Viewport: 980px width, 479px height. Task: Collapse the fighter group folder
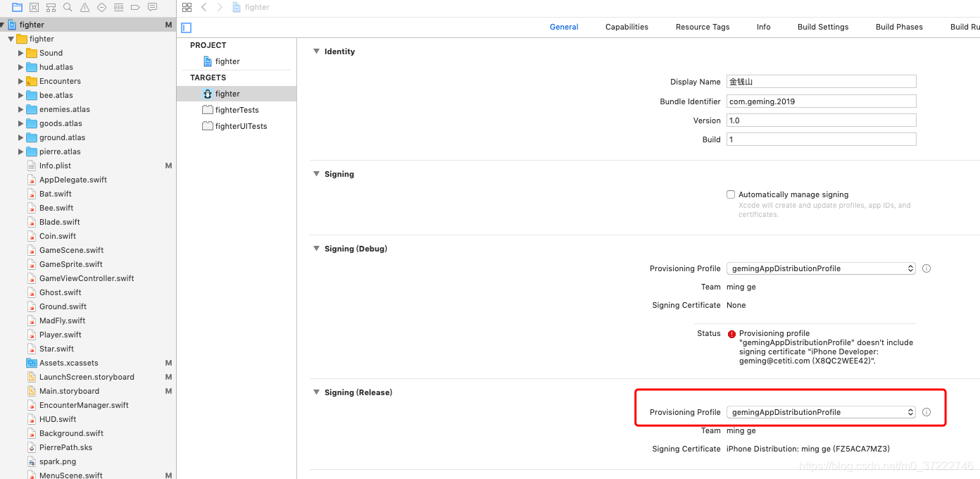coord(11,39)
